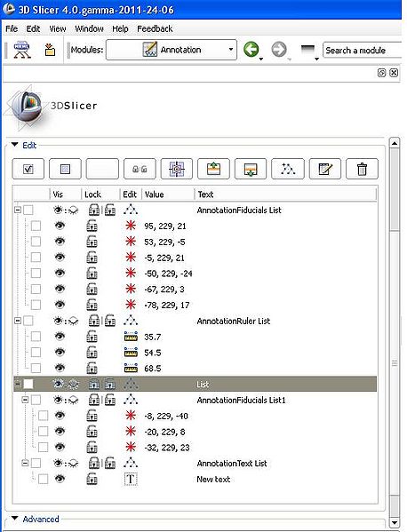The image size is (407, 532).
Task: Click the jump slices to annotation button
Action: [x=177, y=169]
